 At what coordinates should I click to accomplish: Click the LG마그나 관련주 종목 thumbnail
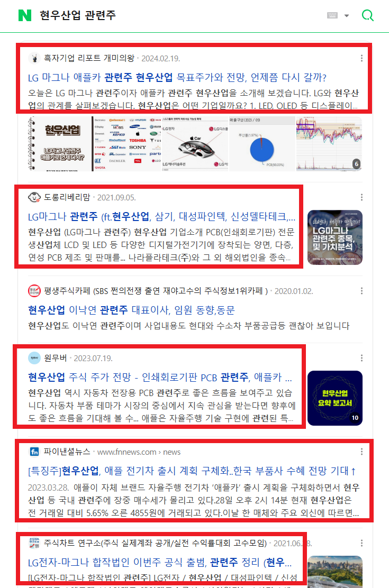335,237
